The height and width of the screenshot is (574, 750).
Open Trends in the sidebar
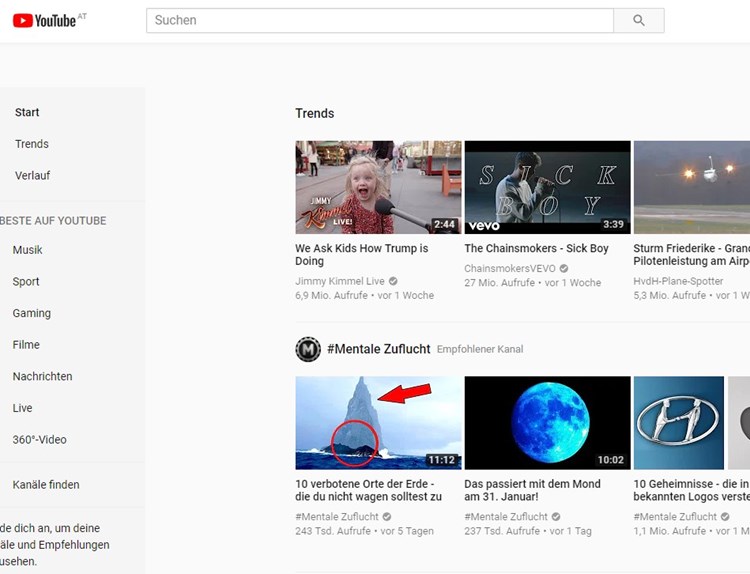(x=32, y=144)
